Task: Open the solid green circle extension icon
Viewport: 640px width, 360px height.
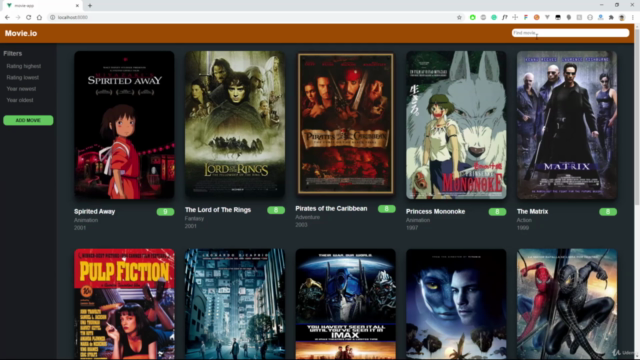Action: point(473,17)
